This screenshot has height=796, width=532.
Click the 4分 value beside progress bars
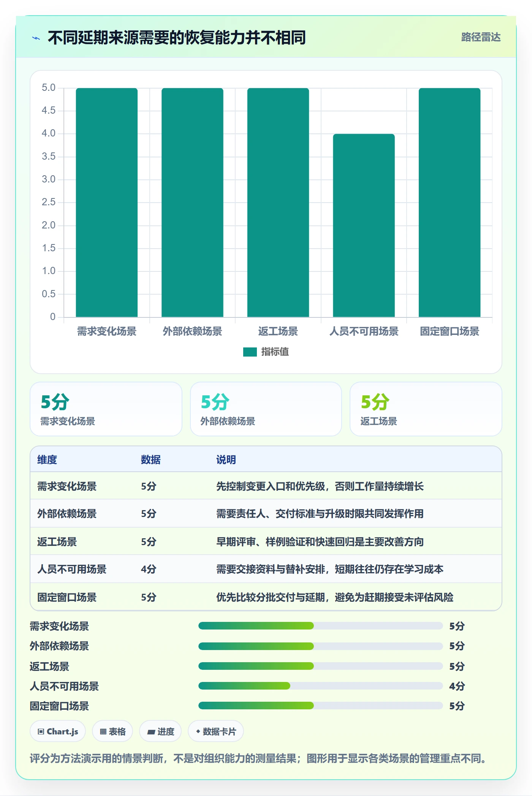[457, 686]
